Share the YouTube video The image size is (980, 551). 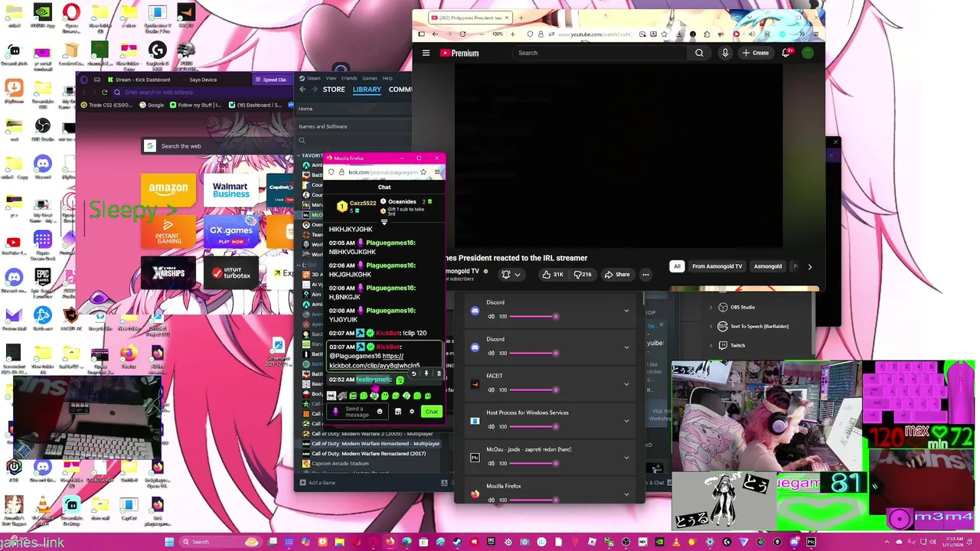pos(617,275)
